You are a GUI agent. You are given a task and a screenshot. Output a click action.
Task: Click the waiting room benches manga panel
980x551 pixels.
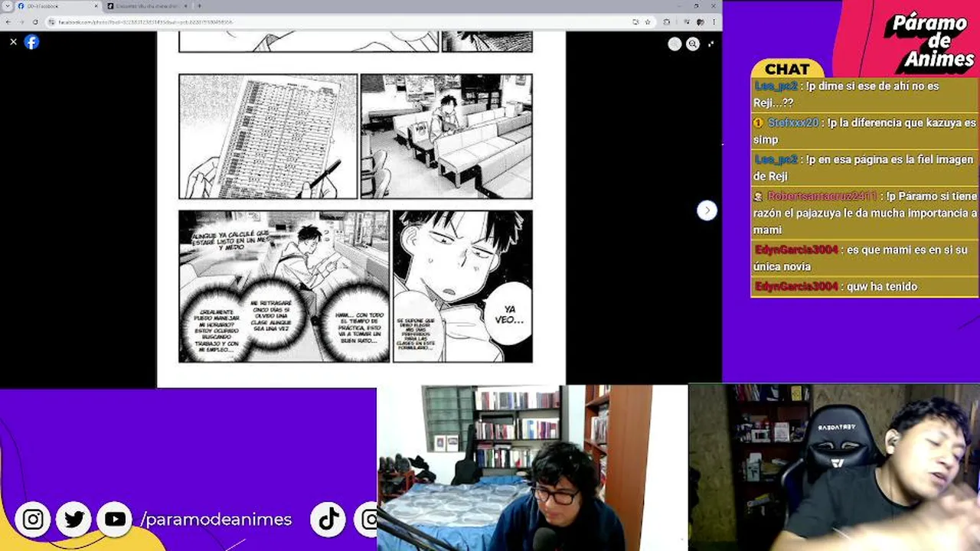446,136
